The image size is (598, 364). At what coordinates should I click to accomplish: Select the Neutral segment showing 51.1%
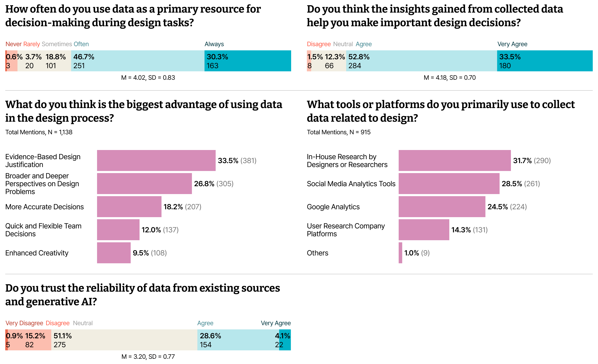tap(124, 340)
